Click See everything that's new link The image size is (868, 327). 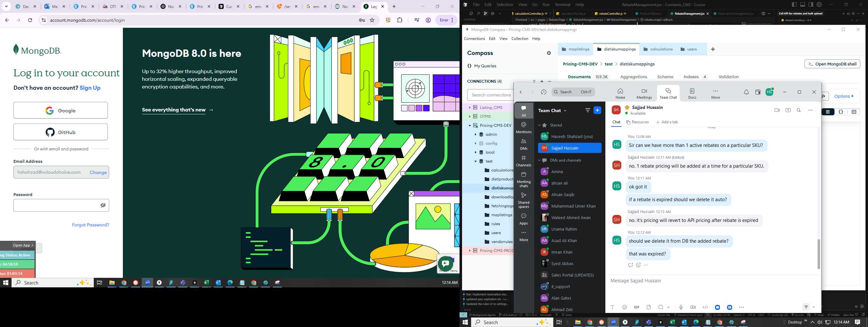pyautogui.click(x=177, y=110)
